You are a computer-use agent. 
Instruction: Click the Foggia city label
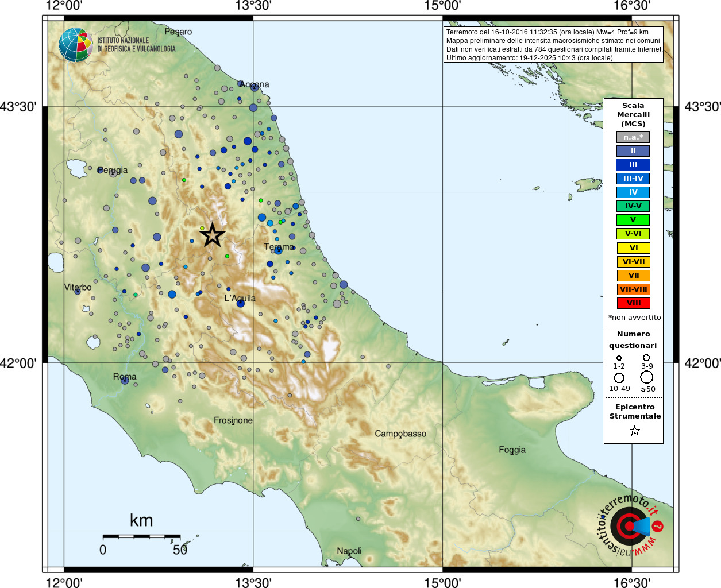512,450
